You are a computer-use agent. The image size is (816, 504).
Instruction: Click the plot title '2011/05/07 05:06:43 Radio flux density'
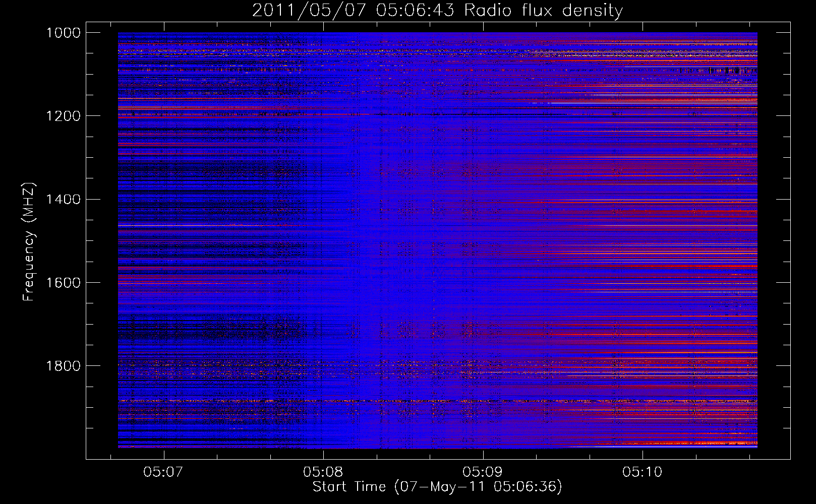pos(437,11)
